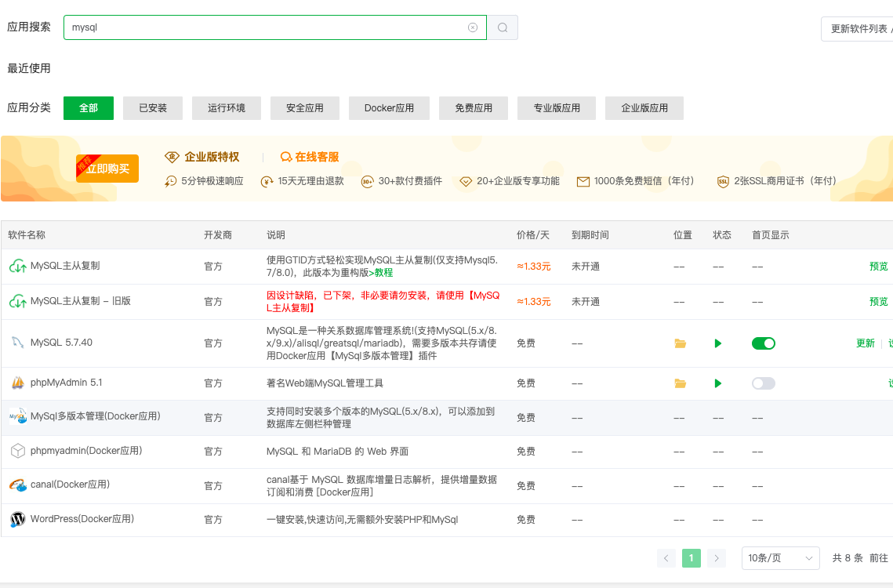Click the 企业版特权 diamond icon
This screenshot has height=588, width=893.
[x=172, y=157]
